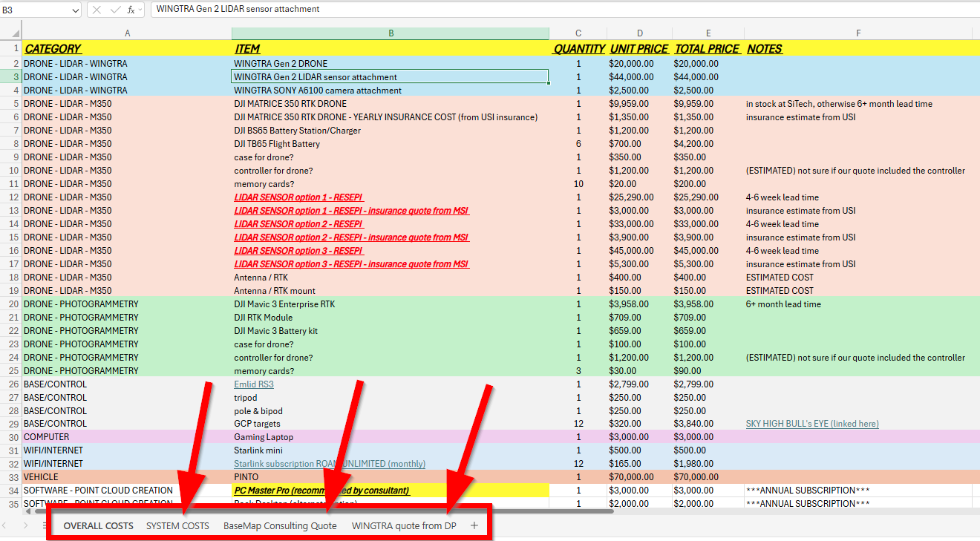Click the horizontal scrollbar left arrow
980x541 pixels.
pos(27,511)
